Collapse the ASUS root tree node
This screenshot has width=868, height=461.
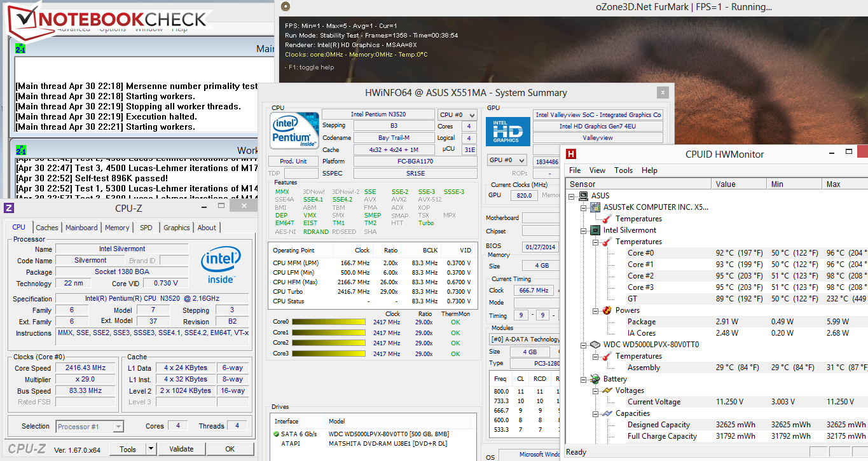[x=571, y=196]
